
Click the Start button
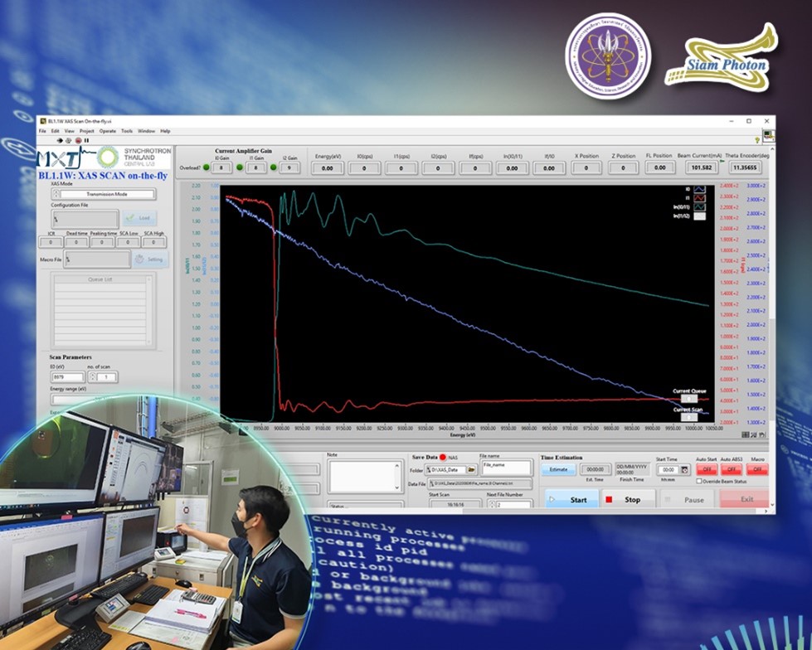click(571, 499)
